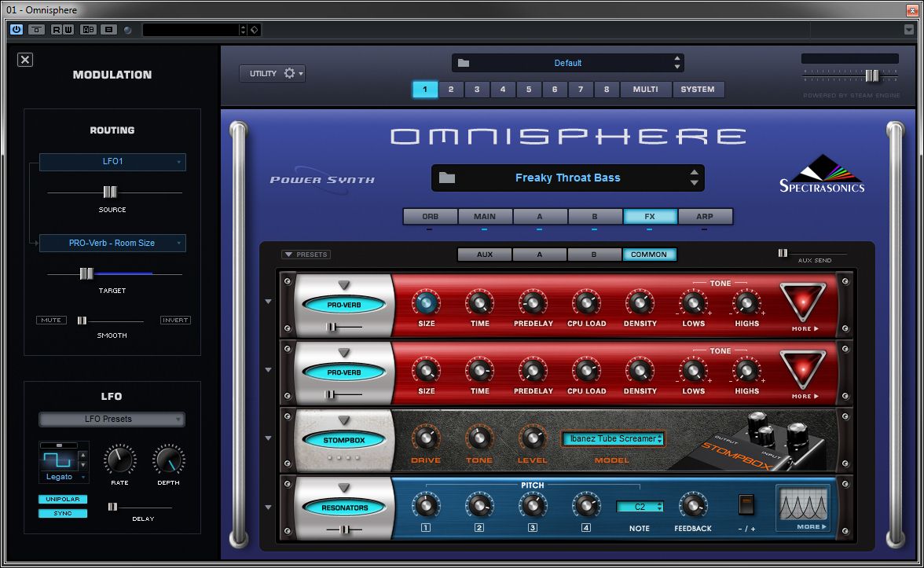Toggle Invert on the modulation routing

[175, 320]
